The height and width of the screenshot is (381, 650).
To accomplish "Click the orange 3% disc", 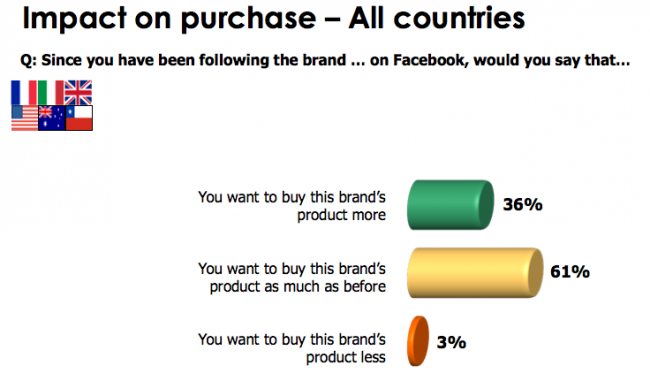I will point(418,341).
